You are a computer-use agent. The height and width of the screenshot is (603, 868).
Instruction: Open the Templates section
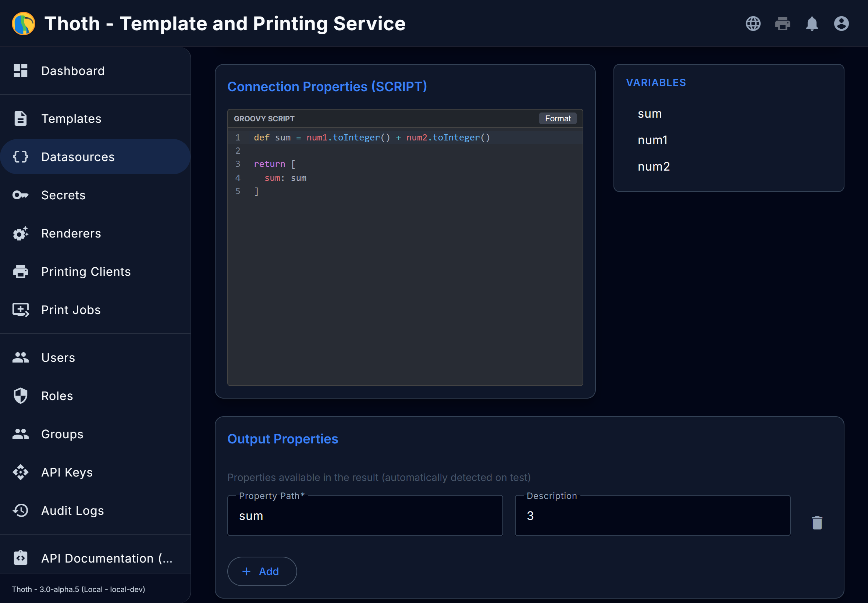(x=95, y=118)
